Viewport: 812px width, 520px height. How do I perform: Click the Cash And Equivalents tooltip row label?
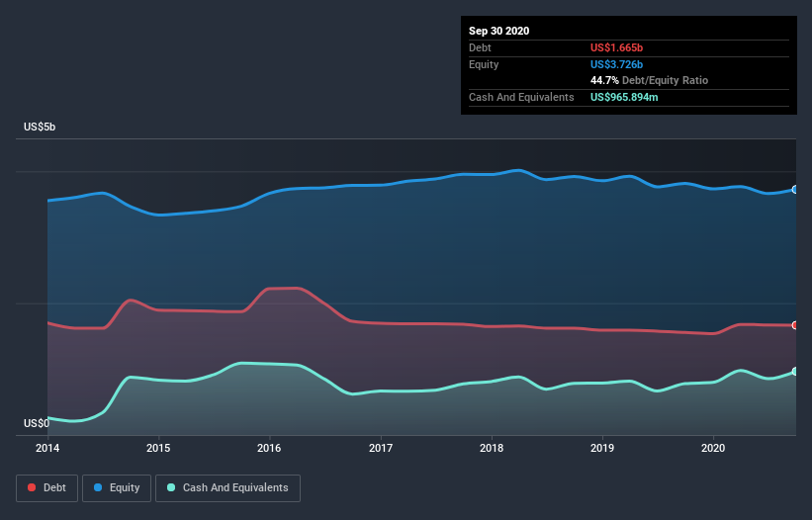(521, 97)
